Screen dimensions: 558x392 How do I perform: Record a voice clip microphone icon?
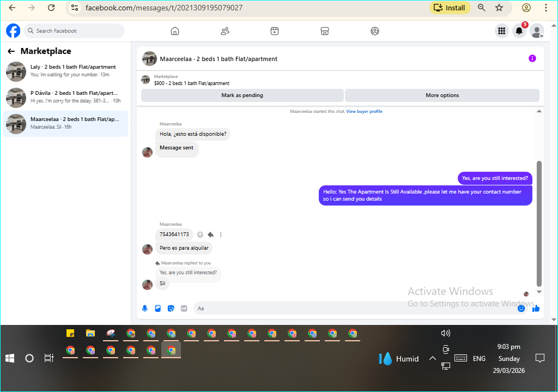pos(145,309)
